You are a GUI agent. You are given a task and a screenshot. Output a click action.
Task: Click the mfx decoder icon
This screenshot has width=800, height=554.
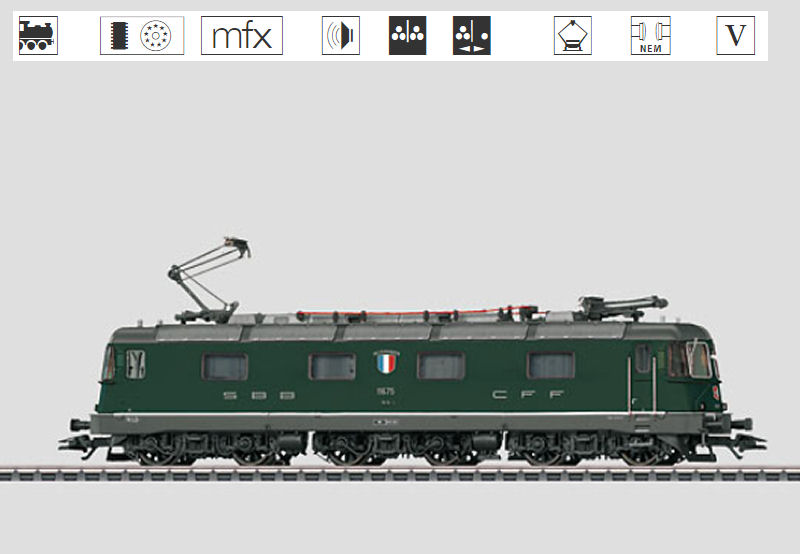tap(242, 36)
